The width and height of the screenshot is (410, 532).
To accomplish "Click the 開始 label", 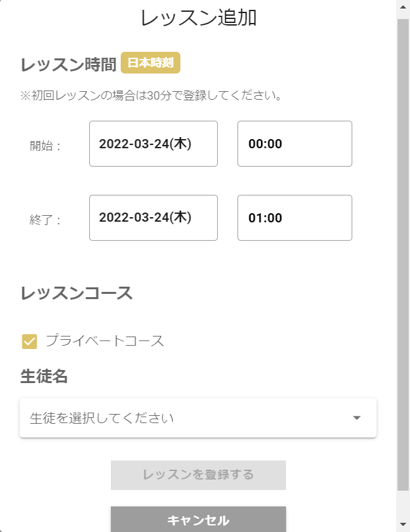I will click(x=45, y=146).
